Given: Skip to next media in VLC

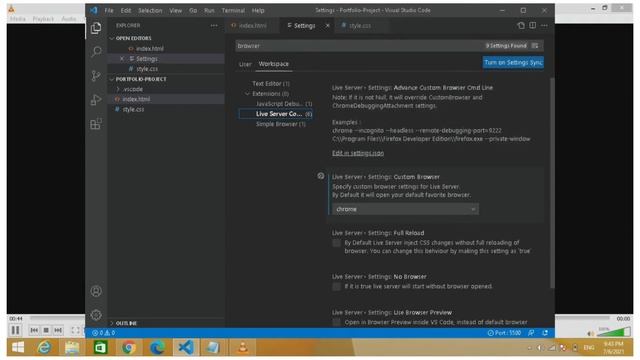Looking at the screenshot, I should click(58, 330).
